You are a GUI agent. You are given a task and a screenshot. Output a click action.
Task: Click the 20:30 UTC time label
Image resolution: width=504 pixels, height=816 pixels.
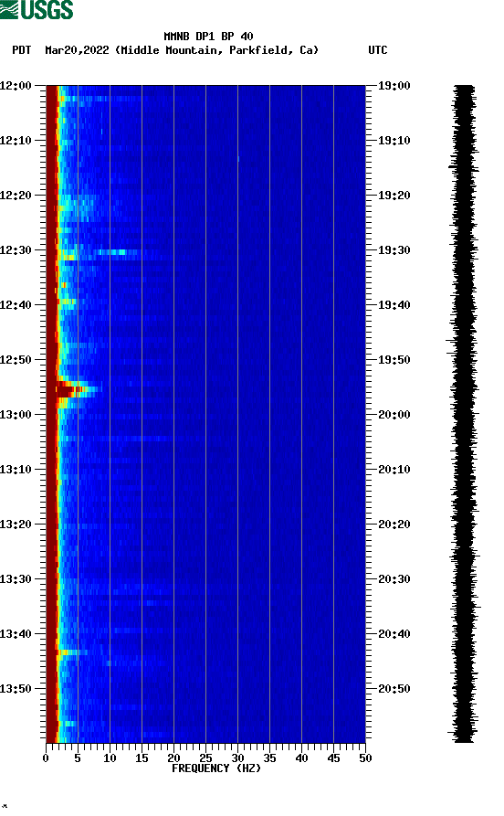point(394,578)
